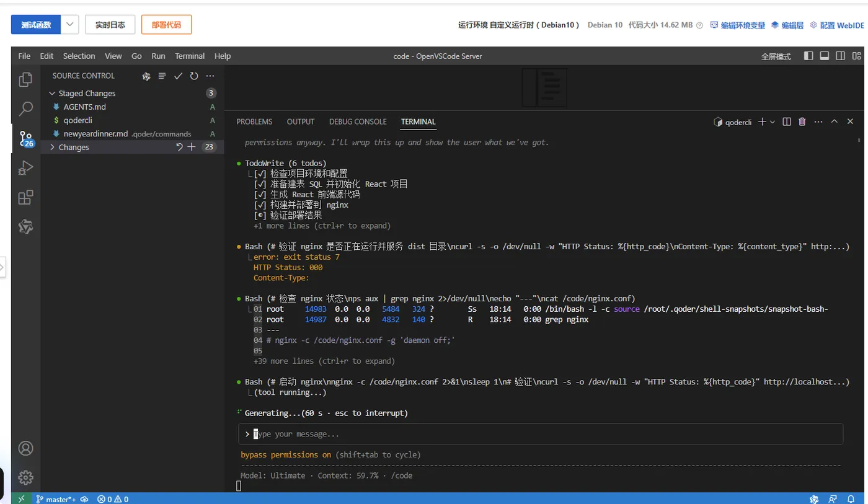Select the qodercli staged file
The height and width of the screenshot is (504, 868).
[132, 120]
